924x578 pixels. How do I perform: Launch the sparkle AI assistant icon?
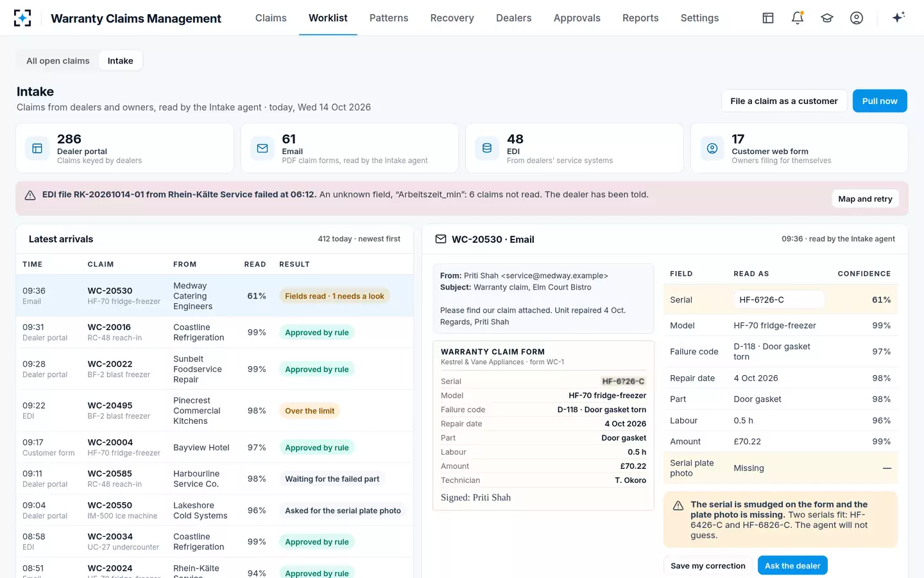tap(898, 17)
